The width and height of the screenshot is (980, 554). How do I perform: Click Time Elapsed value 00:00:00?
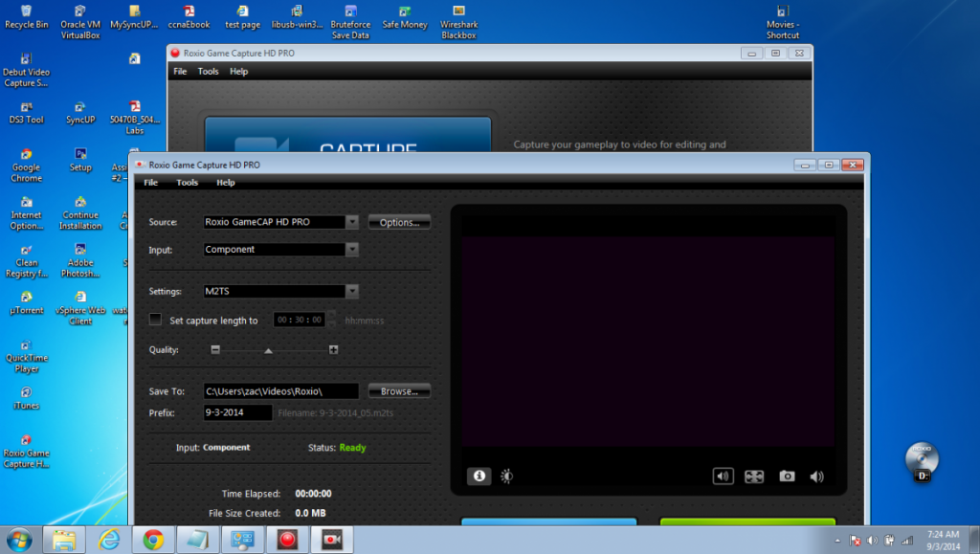click(x=313, y=494)
